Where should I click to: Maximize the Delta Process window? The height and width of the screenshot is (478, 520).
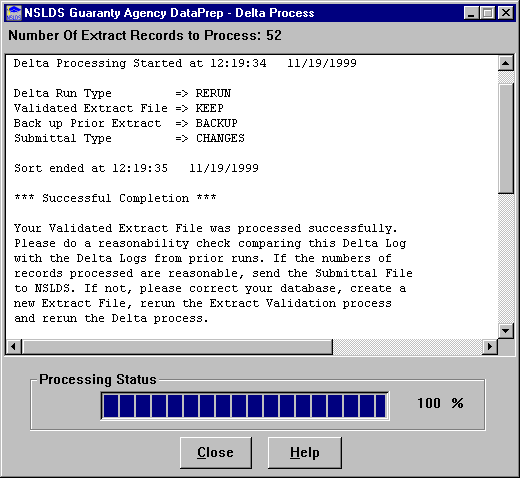click(488, 13)
